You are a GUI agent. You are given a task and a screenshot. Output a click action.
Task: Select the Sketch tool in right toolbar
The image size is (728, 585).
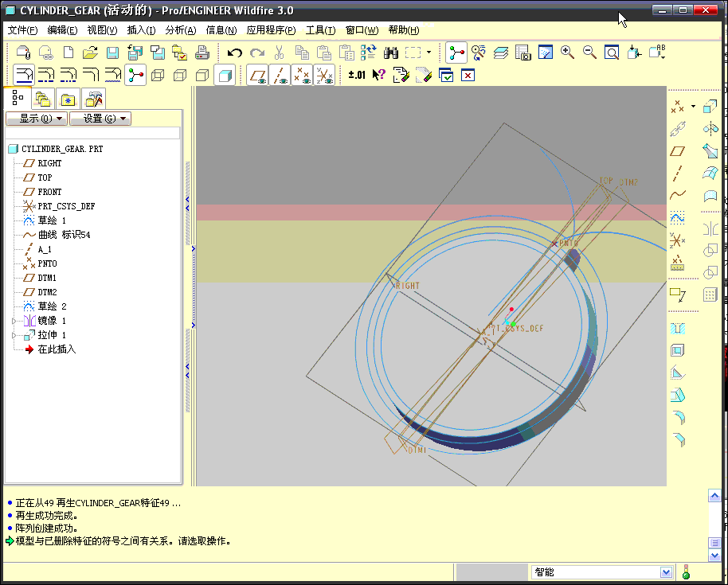[677, 217]
